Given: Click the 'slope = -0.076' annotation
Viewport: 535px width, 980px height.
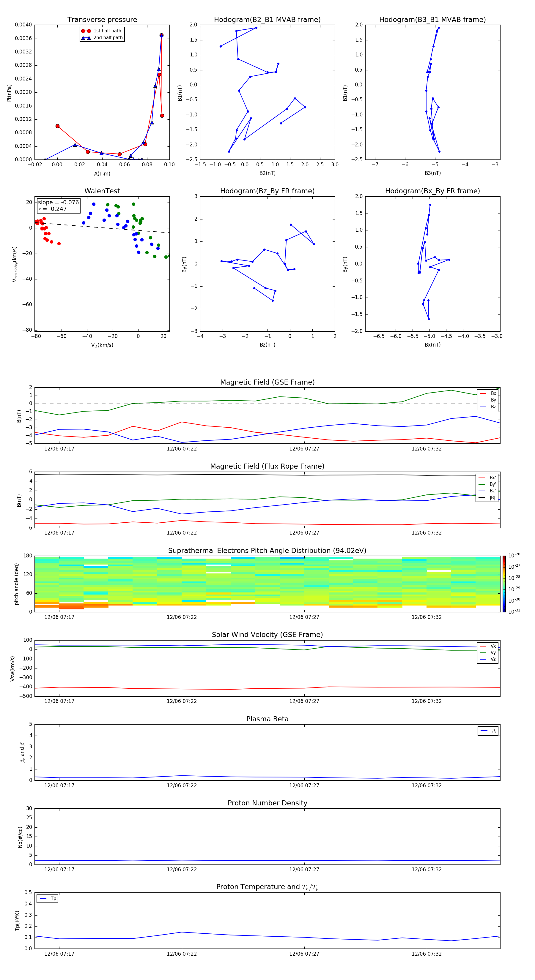Looking at the screenshot, I should (58, 203).
